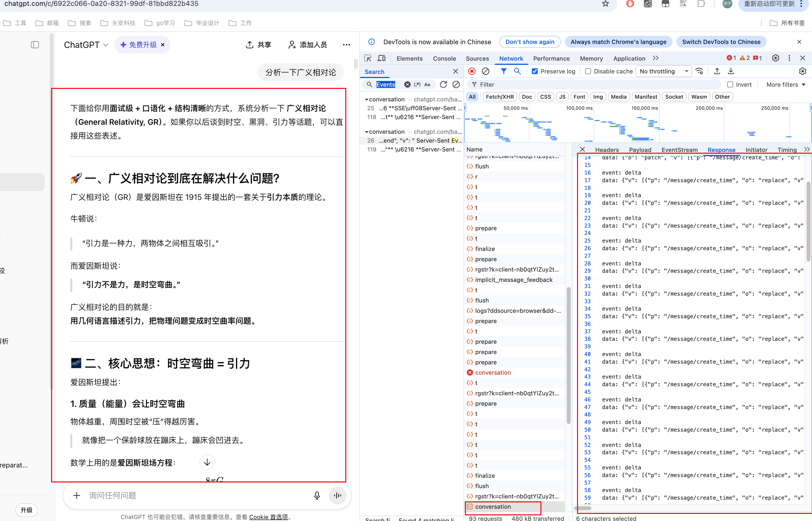Clear the network log

(x=485, y=71)
